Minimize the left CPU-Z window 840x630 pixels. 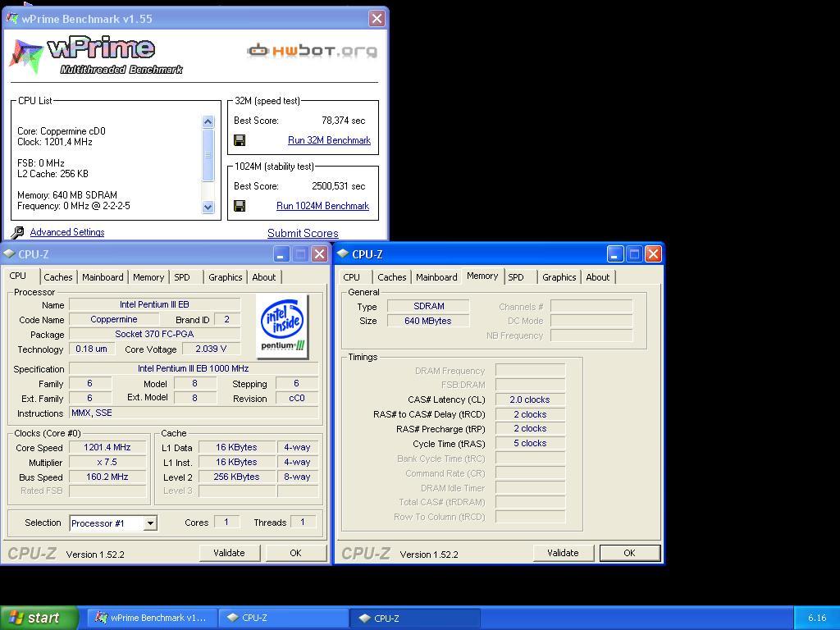pyautogui.click(x=281, y=254)
